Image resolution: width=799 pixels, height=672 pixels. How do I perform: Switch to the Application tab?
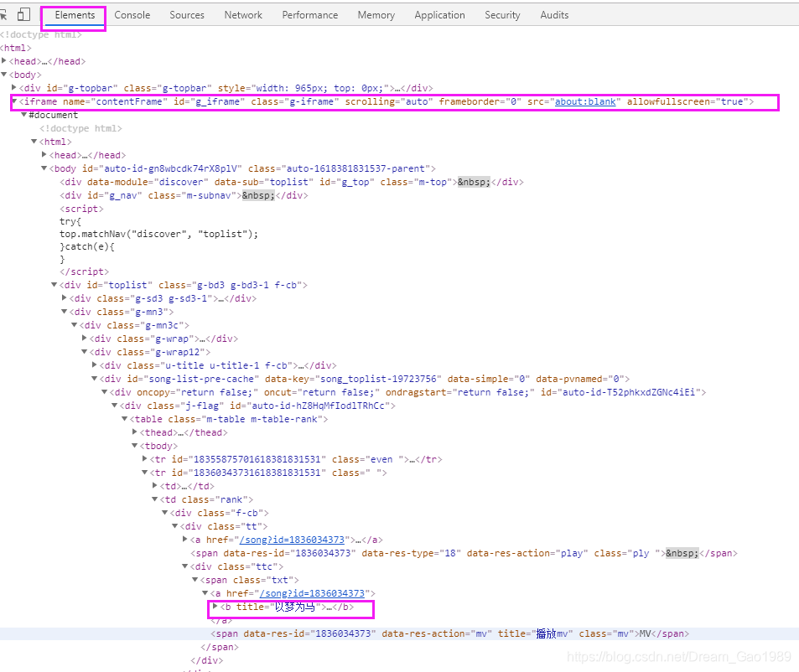[439, 15]
